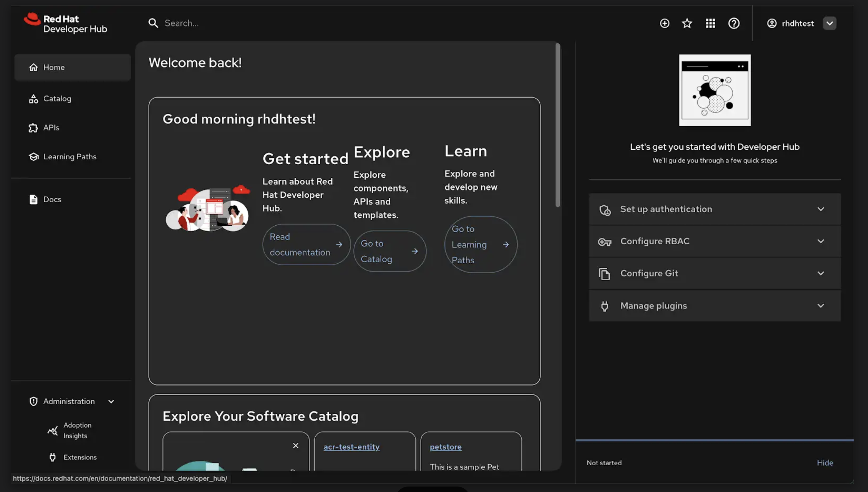
Task: Hide the quick start panel
Action: point(825,463)
